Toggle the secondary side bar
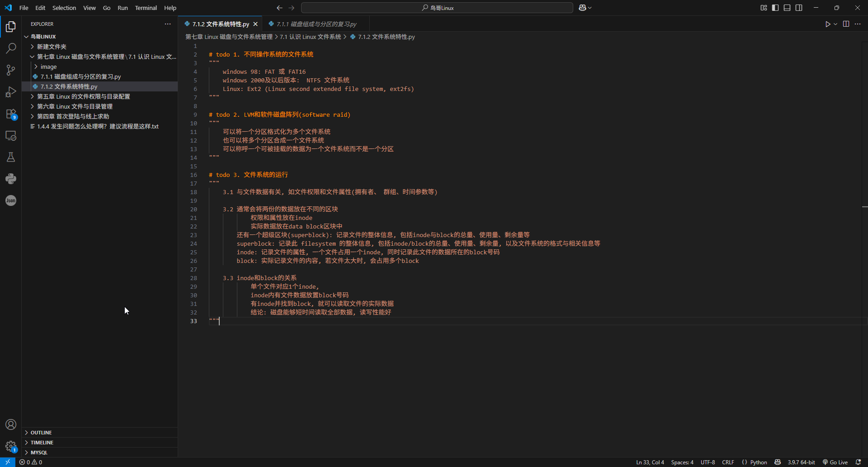The image size is (868, 467). (x=799, y=8)
